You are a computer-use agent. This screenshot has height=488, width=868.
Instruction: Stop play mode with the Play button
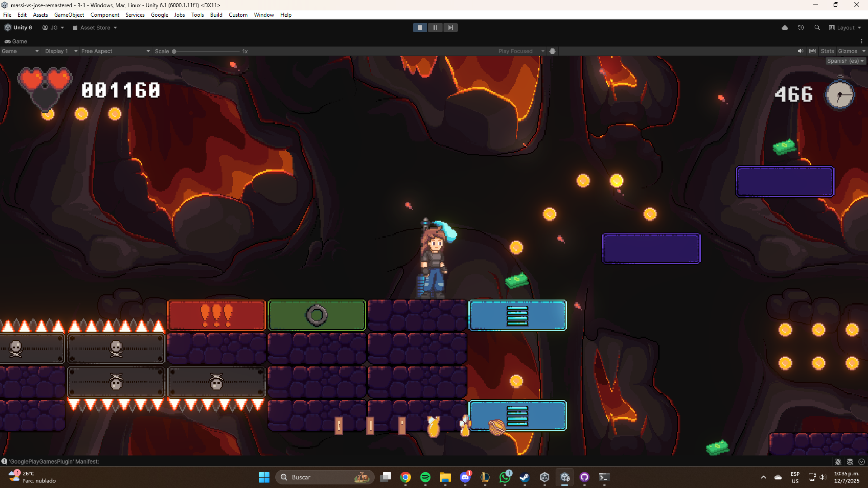click(x=420, y=28)
